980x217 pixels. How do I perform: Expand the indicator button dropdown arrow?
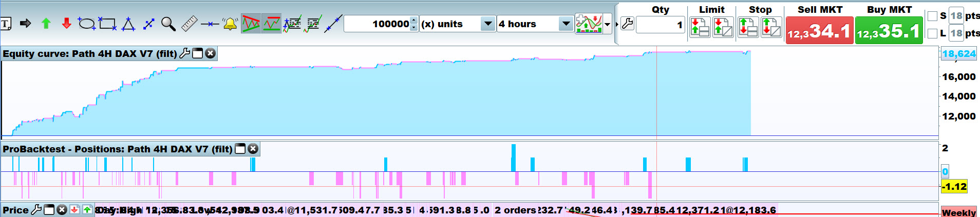[608, 24]
